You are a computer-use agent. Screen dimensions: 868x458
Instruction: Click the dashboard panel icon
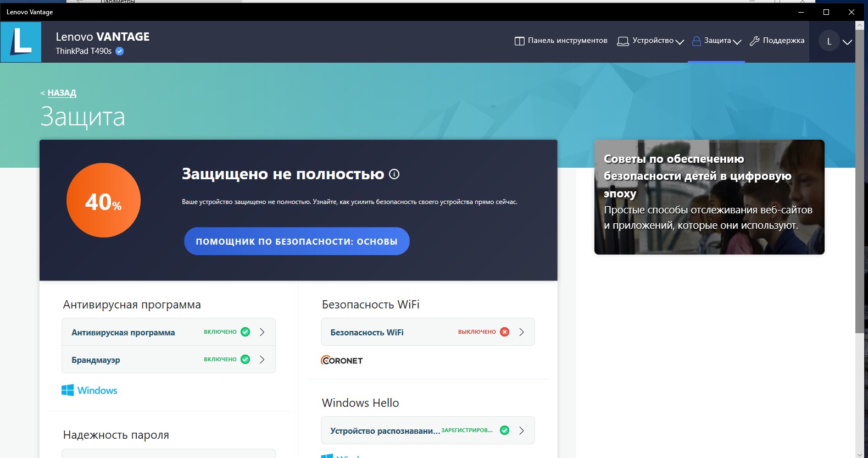519,41
